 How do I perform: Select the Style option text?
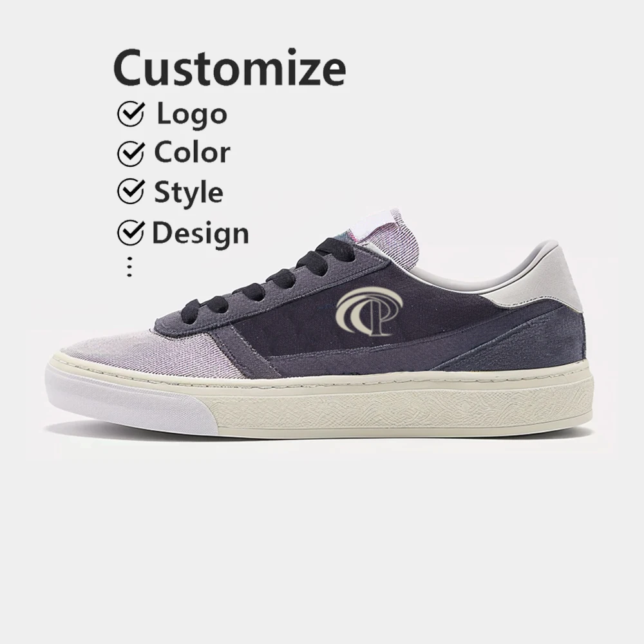(189, 193)
